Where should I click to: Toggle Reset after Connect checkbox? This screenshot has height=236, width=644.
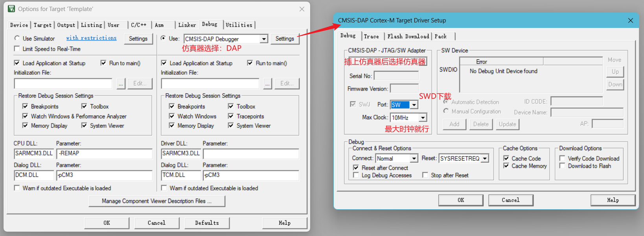[356, 168]
